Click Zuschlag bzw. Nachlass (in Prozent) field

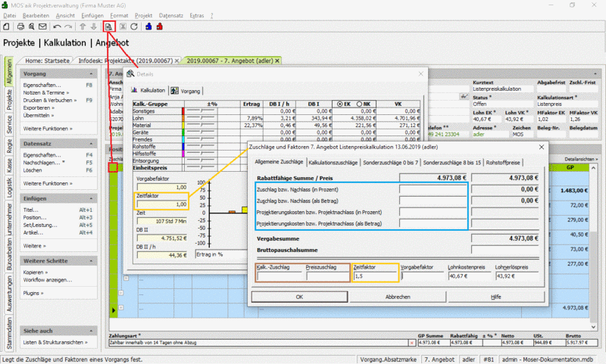tap(433, 189)
